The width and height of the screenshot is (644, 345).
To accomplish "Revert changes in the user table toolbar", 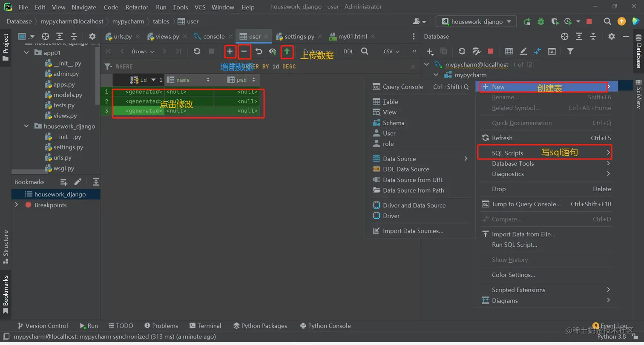I will click(x=259, y=52).
